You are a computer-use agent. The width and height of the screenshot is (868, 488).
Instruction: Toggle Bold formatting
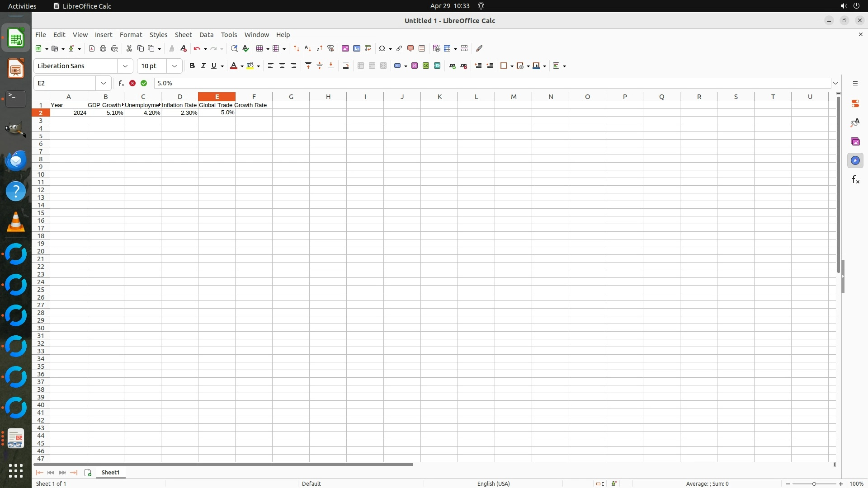[x=192, y=66]
